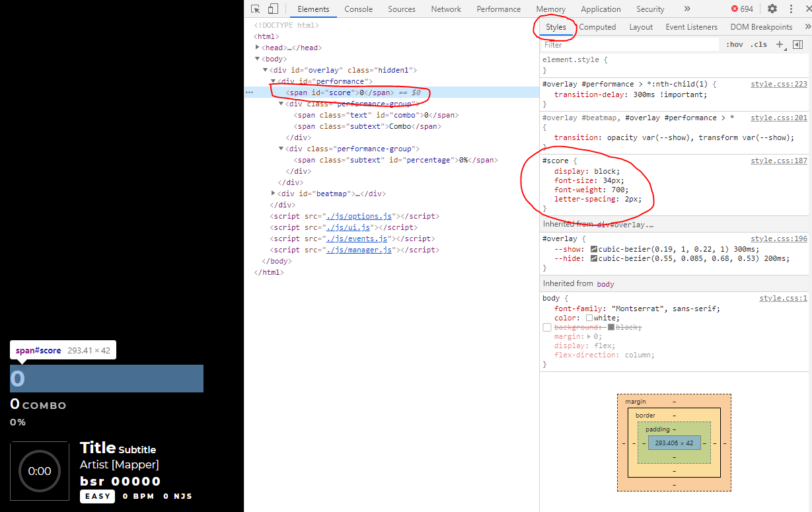Click the 0:00 timer circle in overlay
This screenshot has width=812, height=512.
[x=40, y=471]
